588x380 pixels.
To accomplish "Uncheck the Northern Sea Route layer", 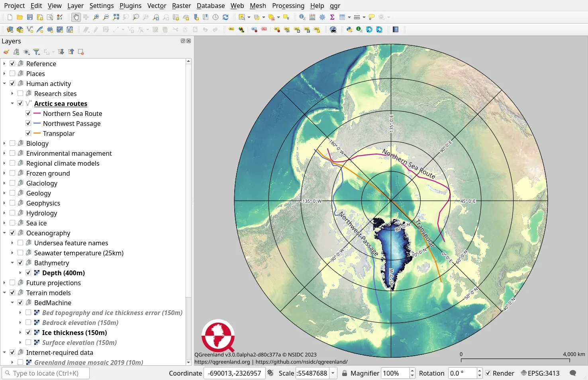I will pos(28,113).
